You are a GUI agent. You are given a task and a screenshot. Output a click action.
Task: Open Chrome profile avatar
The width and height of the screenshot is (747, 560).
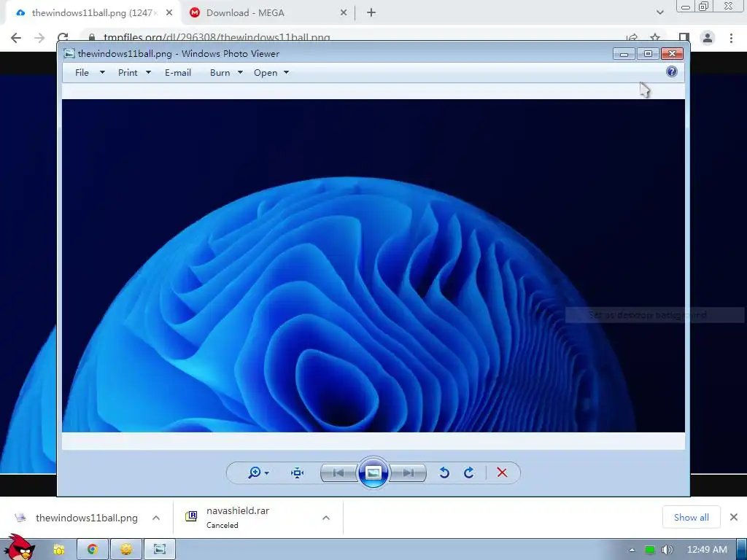point(708,38)
